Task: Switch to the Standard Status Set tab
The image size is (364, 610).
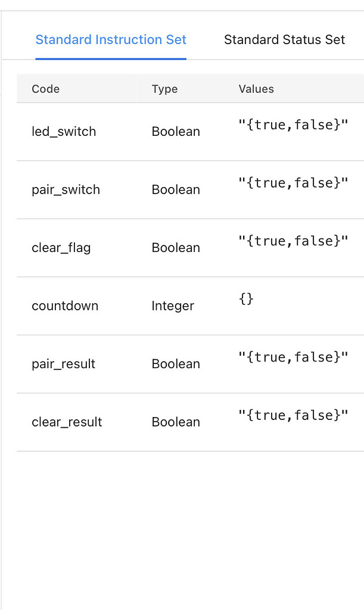Action: (284, 39)
